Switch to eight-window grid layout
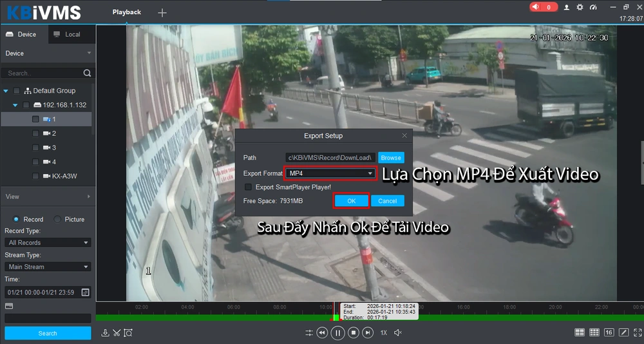Screen dimensions: 644x344 pos(594,332)
